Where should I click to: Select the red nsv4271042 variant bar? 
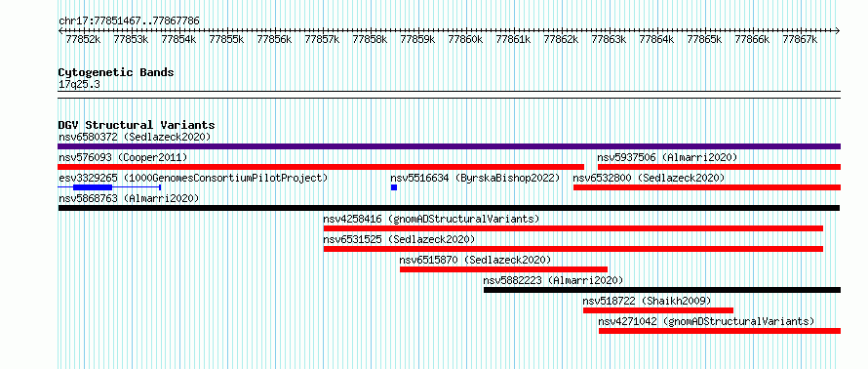point(720,331)
